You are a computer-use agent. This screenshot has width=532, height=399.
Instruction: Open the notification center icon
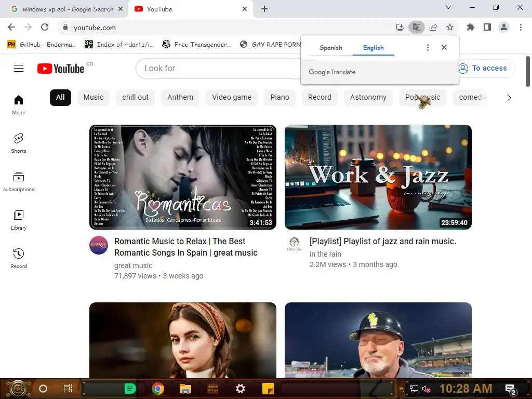511,389
